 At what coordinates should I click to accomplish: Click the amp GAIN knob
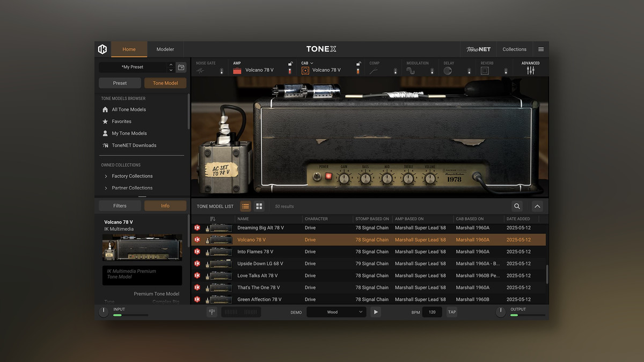pyautogui.click(x=344, y=178)
